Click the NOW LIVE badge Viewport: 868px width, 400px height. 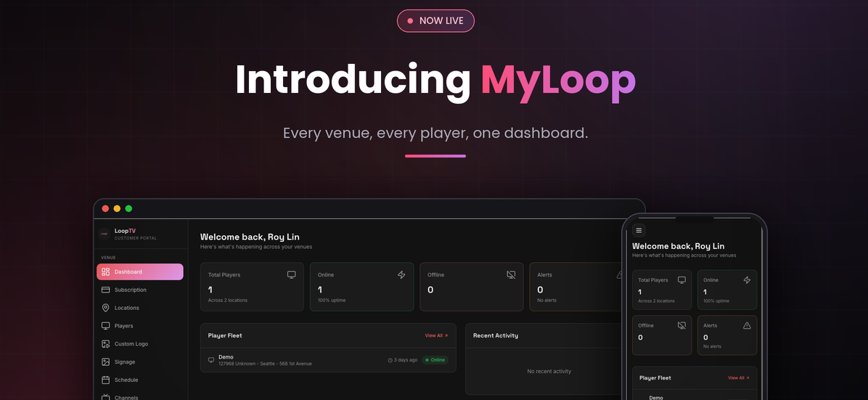(x=435, y=21)
